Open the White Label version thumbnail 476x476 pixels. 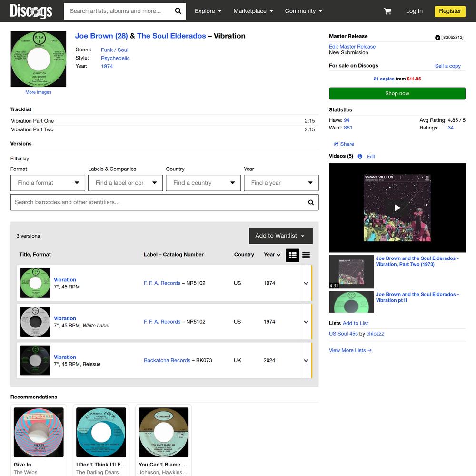(35, 322)
